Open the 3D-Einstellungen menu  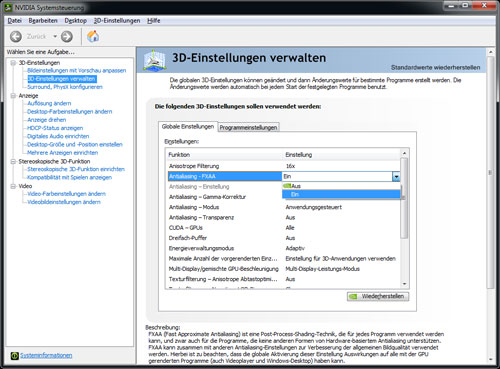(x=117, y=21)
